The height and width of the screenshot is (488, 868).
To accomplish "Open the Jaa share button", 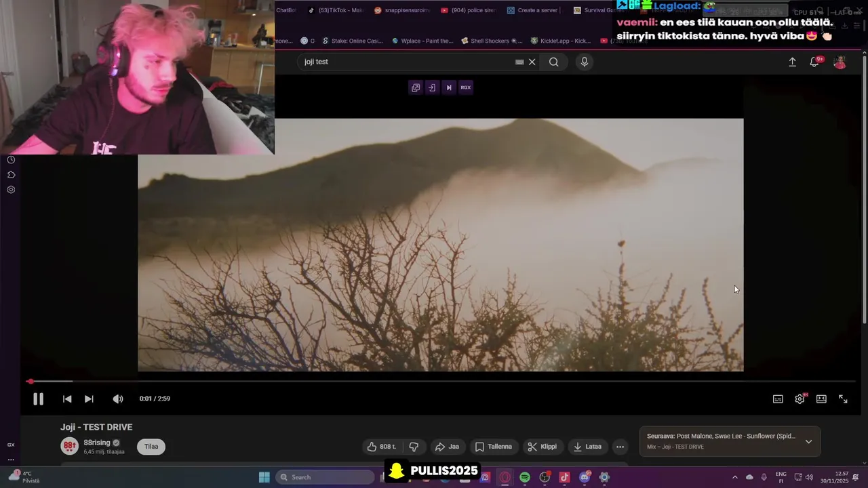I will 448,447.
